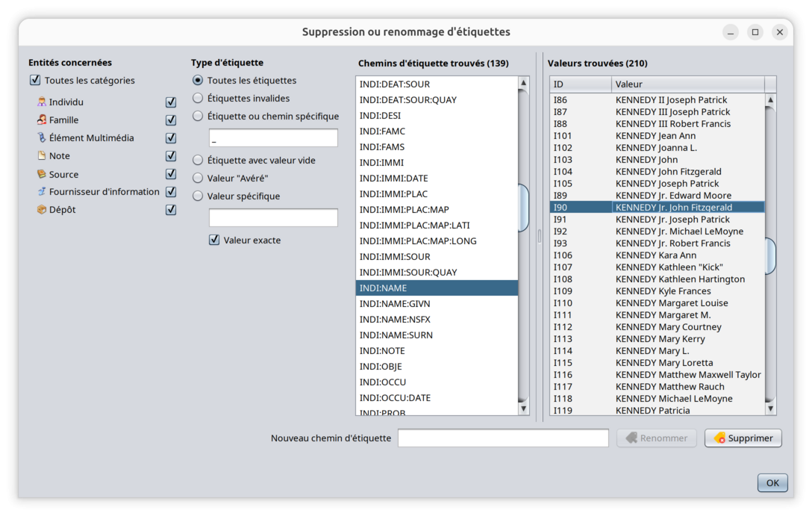This screenshot has width=812, height=516.
Task: Toggle the Famille checkbox
Action: tap(171, 120)
